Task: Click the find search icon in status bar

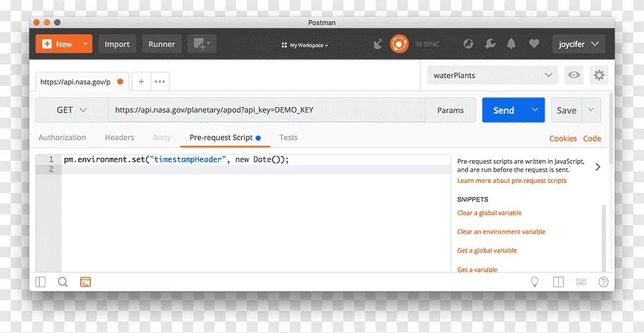Action: pos(63,282)
